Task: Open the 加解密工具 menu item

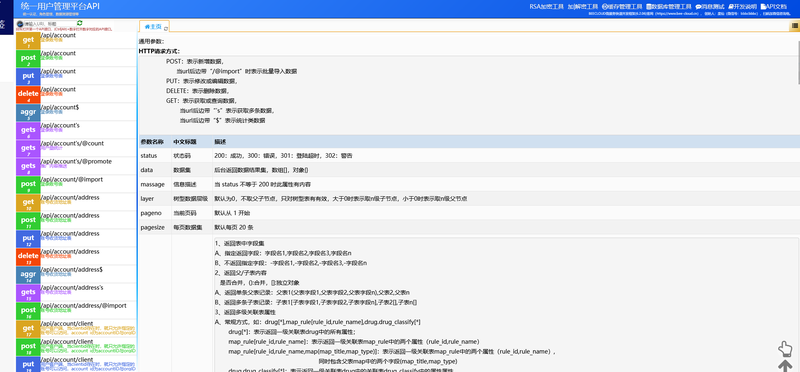Action: [583, 7]
